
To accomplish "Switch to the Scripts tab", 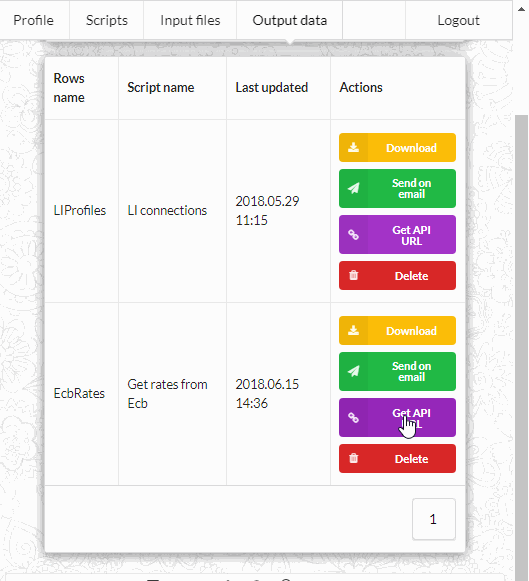I will 107,20.
